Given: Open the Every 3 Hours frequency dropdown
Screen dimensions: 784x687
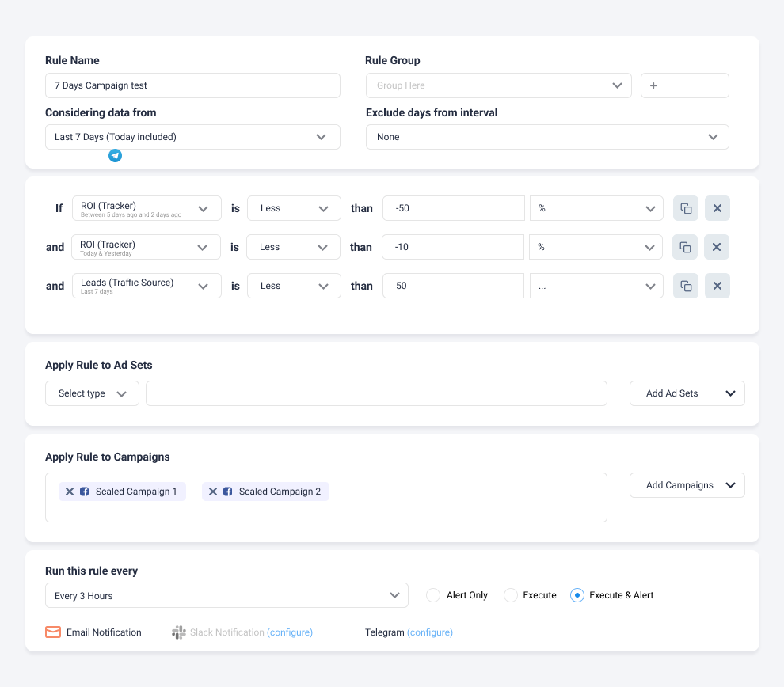Looking at the screenshot, I should (x=226, y=595).
